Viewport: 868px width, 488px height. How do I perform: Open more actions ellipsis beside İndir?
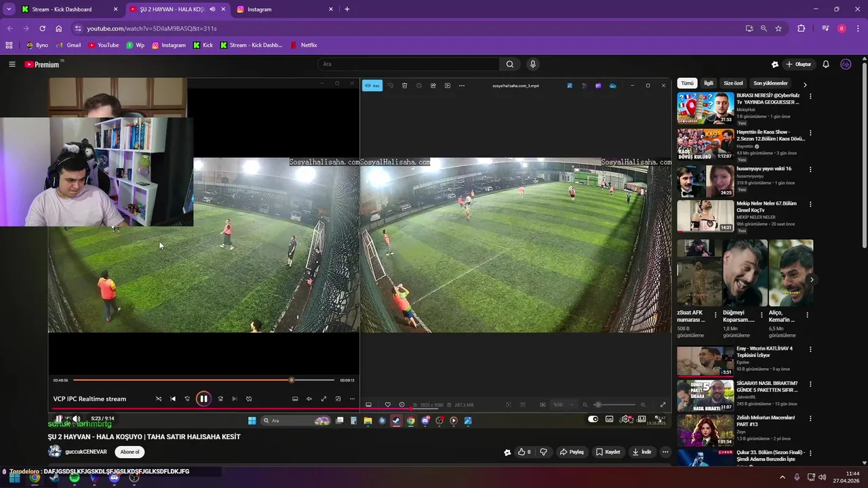(x=665, y=452)
